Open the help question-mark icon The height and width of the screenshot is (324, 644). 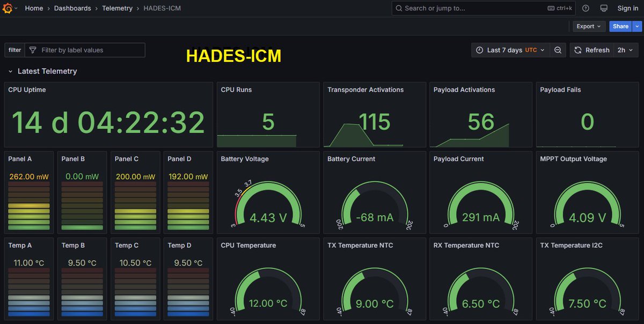586,8
